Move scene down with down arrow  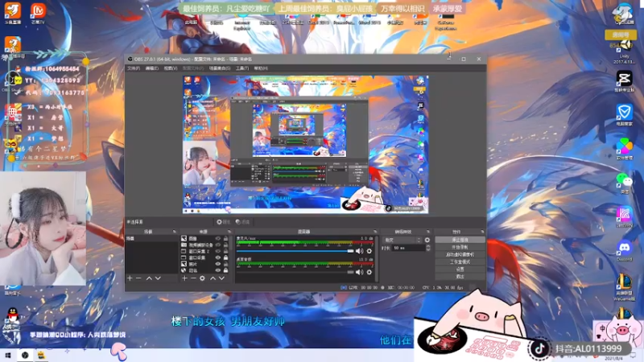tap(158, 278)
